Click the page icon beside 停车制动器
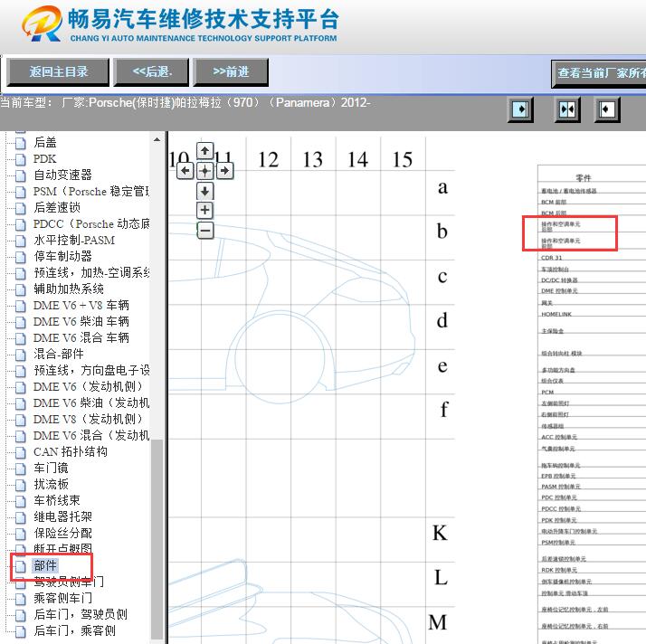The image size is (646, 644). pyautogui.click(x=20, y=257)
